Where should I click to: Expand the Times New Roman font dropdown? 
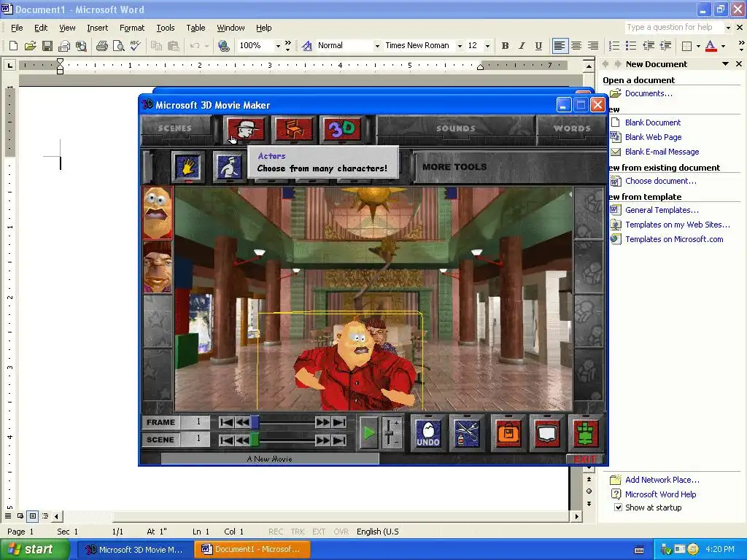[460, 46]
